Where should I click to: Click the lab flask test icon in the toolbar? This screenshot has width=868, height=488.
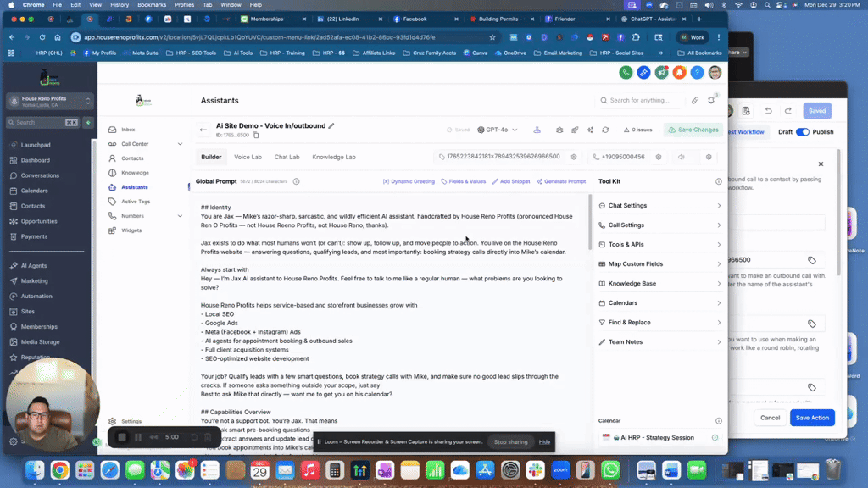click(537, 130)
